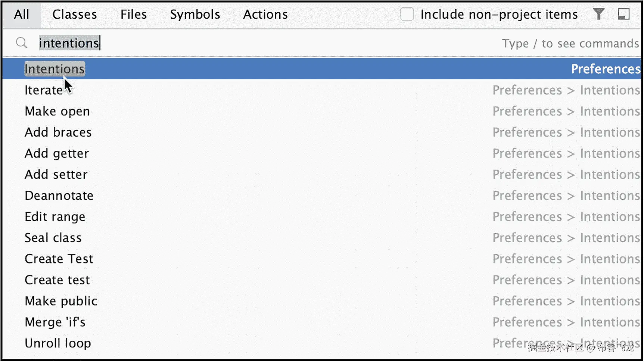This screenshot has height=362, width=644.
Task: Choose the Edit range result
Action: click(x=55, y=217)
